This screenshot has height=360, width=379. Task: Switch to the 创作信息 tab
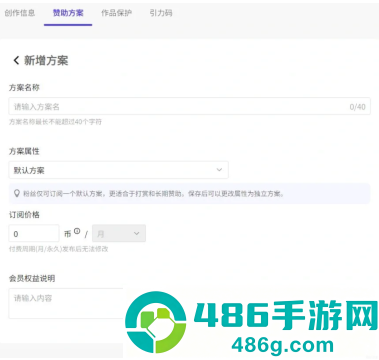[x=20, y=13]
